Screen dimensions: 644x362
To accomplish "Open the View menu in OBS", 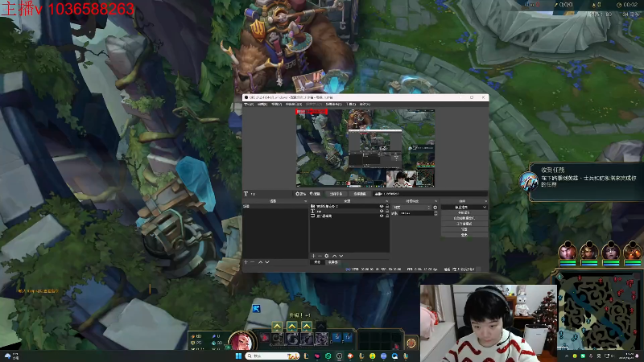I will 276,105.
